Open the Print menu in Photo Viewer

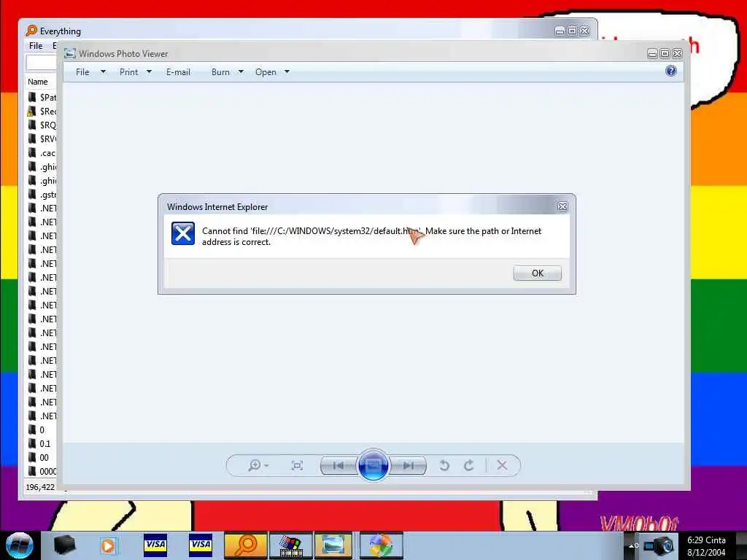(x=128, y=72)
